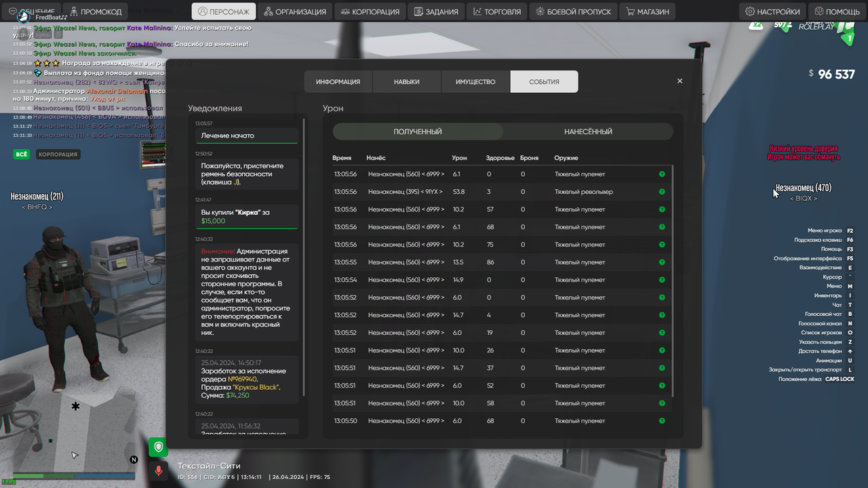Select the Лечение начато notification
The height and width of the screenshot is (488, 868).
(x=247, y=135)
